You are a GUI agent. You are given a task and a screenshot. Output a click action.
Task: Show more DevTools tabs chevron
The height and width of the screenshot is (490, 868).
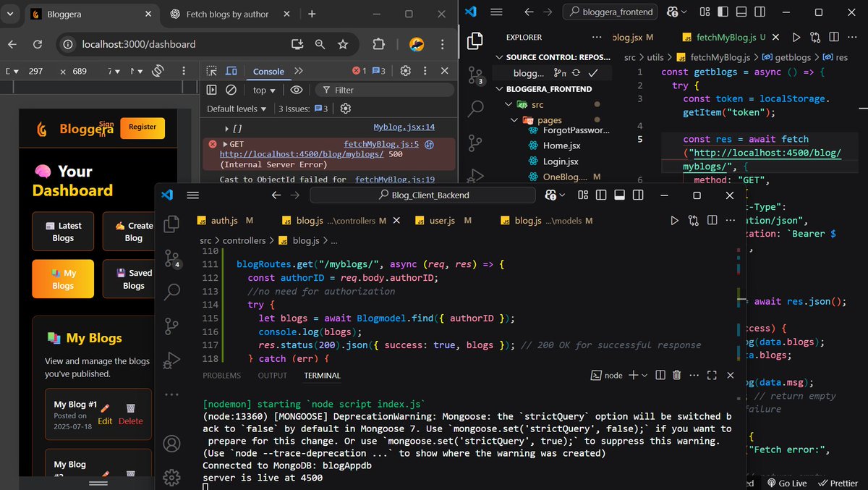tap(299, 71)
